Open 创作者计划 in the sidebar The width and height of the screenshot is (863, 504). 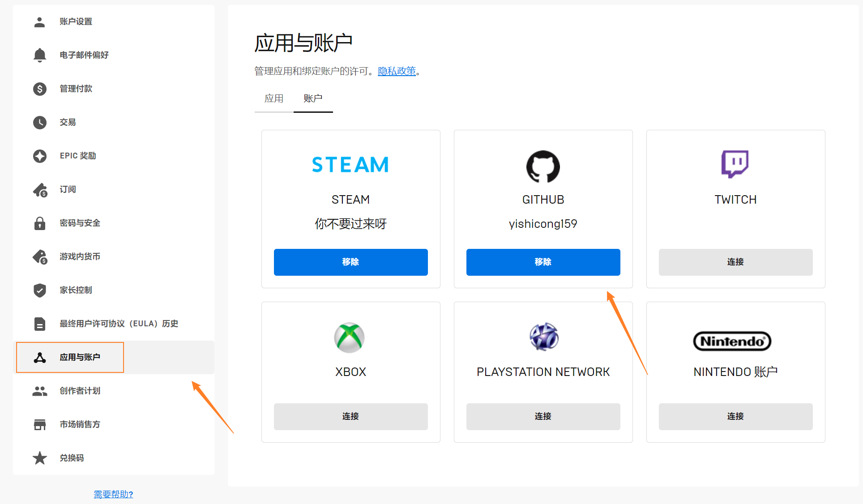click(80, 391)
